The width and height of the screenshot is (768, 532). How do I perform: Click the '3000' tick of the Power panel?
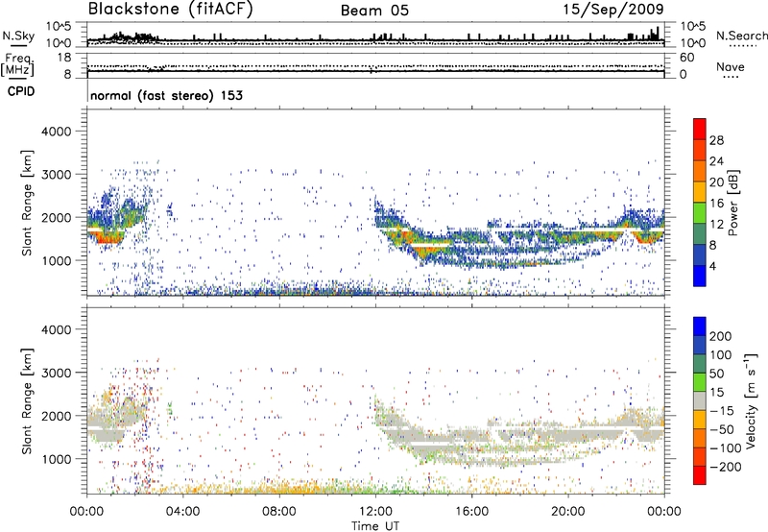[57, 175]
